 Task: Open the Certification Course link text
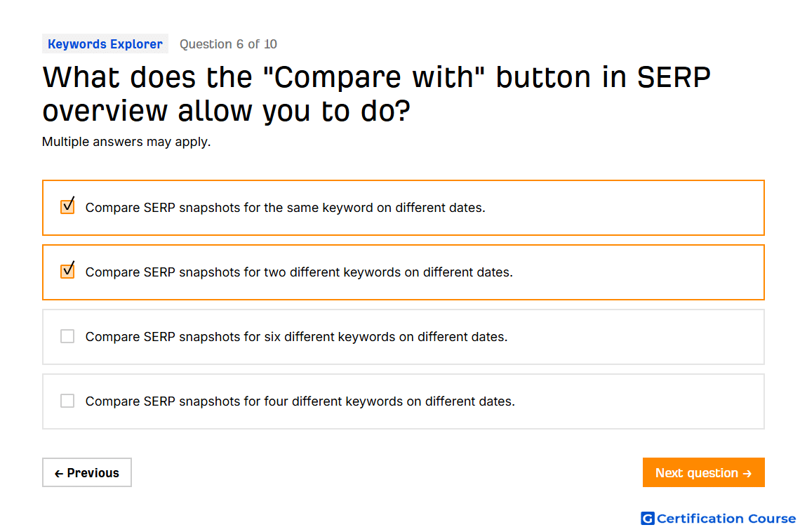[726, 518]
